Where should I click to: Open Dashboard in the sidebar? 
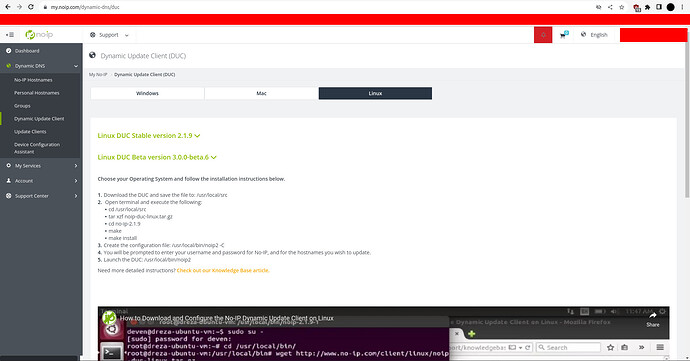click(x=41, y=51)
